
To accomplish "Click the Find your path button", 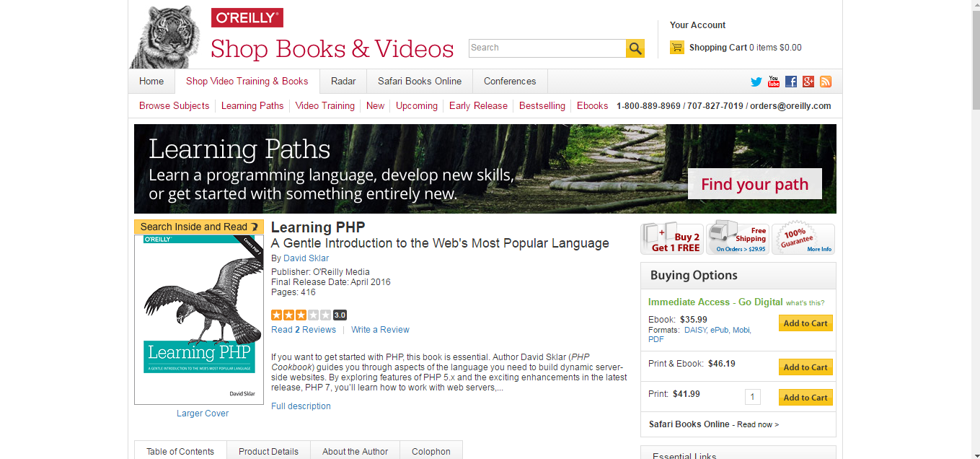I will (754, 184).
